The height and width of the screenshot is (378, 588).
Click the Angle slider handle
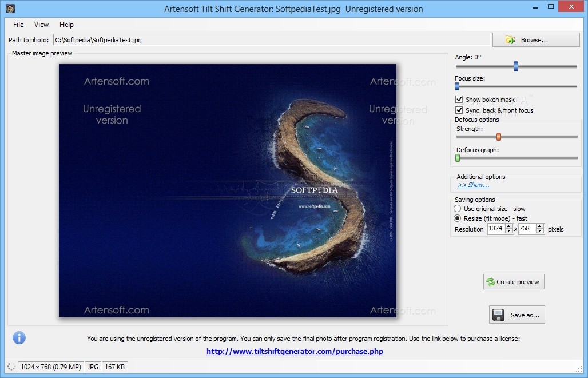coord(516,66)
